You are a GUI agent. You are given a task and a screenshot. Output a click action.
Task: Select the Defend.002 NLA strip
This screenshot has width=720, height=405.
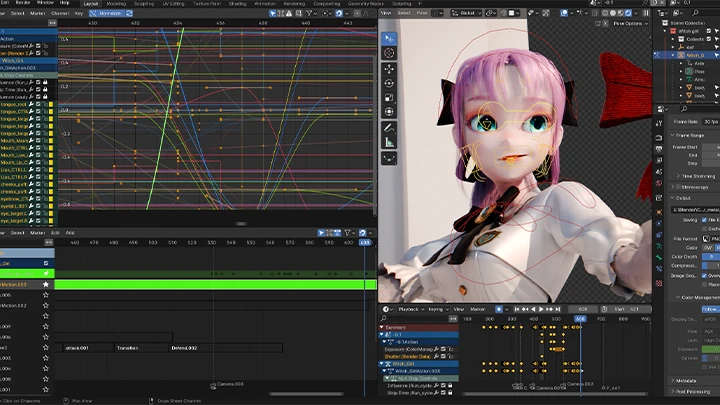pos(225,348)
